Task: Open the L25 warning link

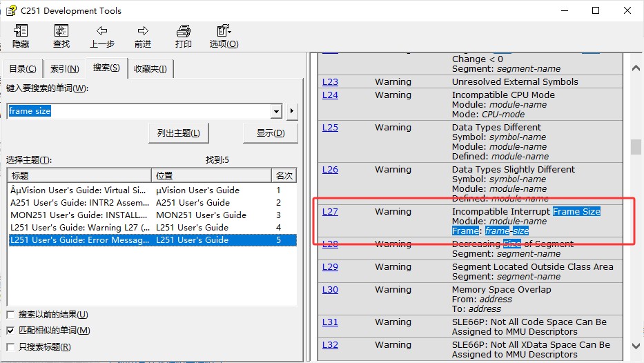Action: click(330, 127)
